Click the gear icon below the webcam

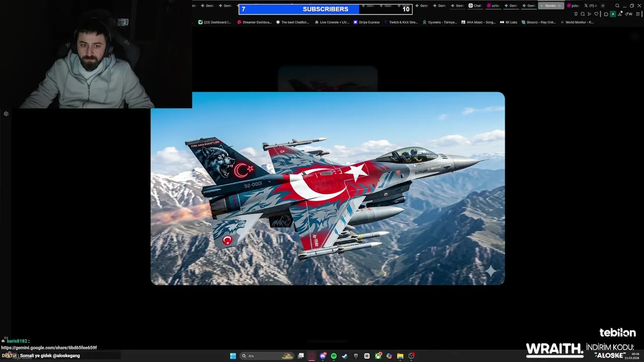pyautogui.click(x=6, y=114)
